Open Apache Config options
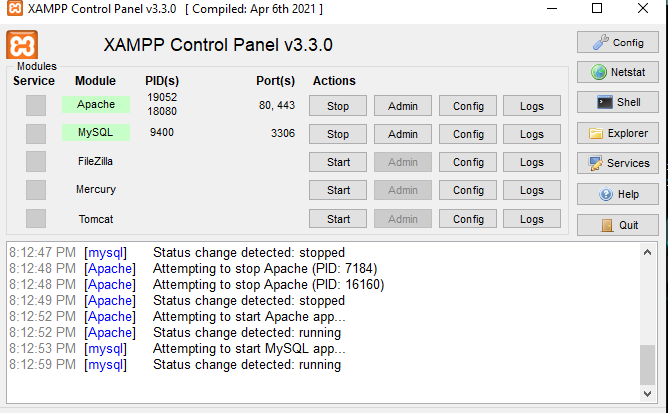 [468, 105]
